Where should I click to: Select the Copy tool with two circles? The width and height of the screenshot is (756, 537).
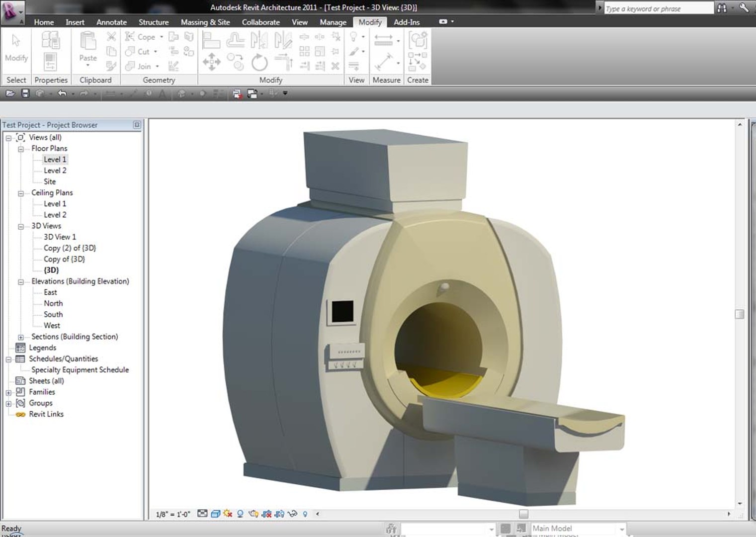pyautogui.click(x=235, y=63)
